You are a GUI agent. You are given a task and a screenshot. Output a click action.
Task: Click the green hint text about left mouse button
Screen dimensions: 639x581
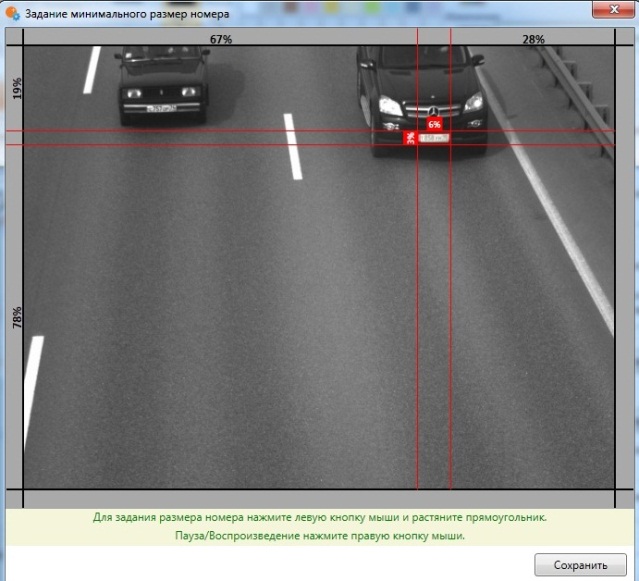tap(320, 517)
